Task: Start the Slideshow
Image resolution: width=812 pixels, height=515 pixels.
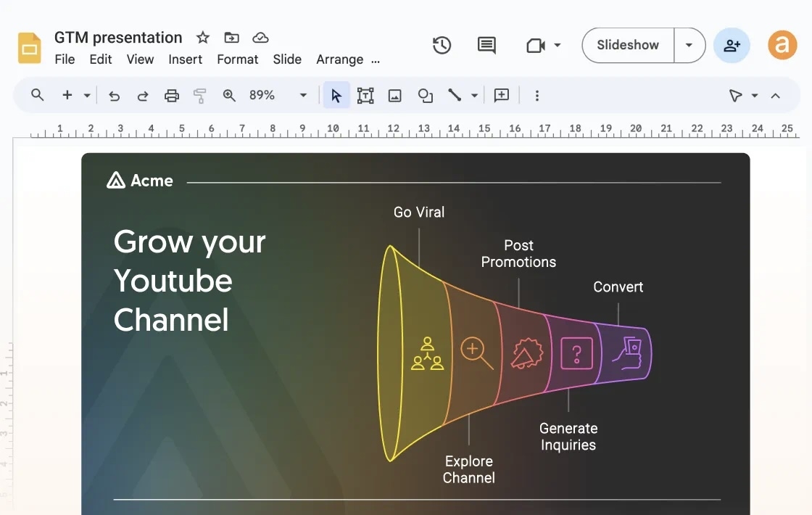Action: point(628,45)
